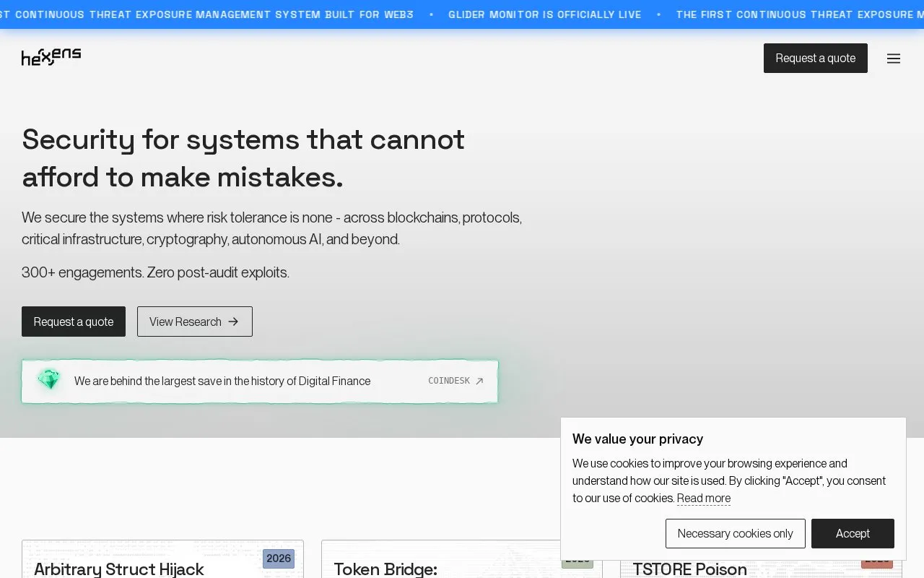The width and height of the screenshot is (924, 578).
Task: Click the green diamond icon
Action: coord(49,380)
